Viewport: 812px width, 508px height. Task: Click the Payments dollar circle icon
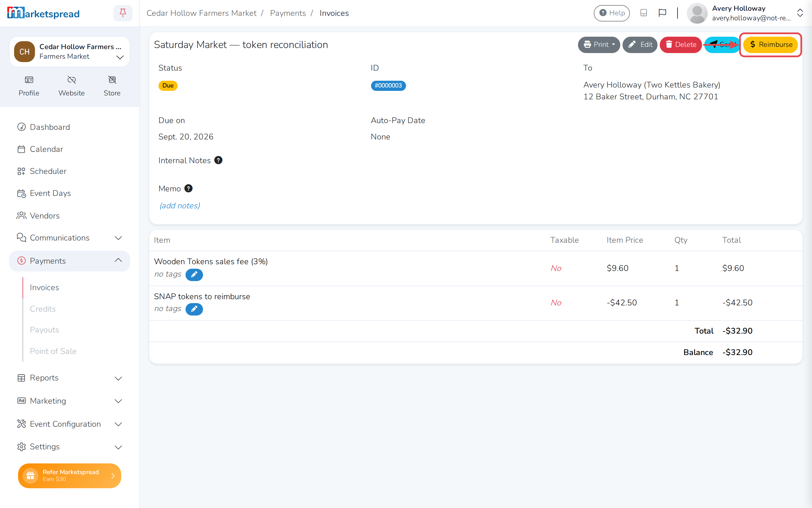21,261
